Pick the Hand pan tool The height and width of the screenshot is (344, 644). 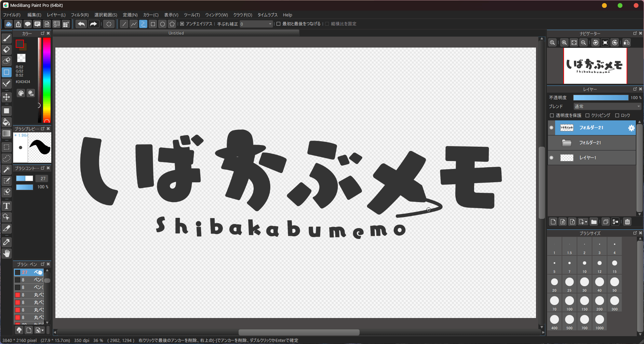[6, 253]
